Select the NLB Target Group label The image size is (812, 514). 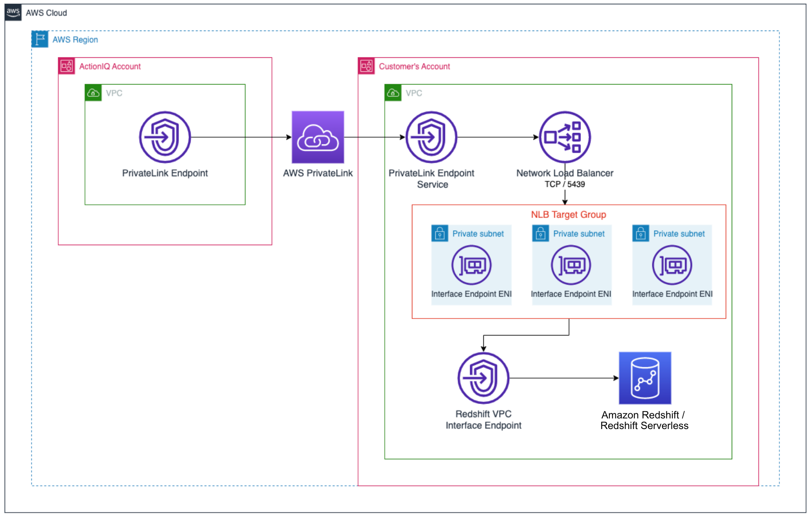[569, 215]
